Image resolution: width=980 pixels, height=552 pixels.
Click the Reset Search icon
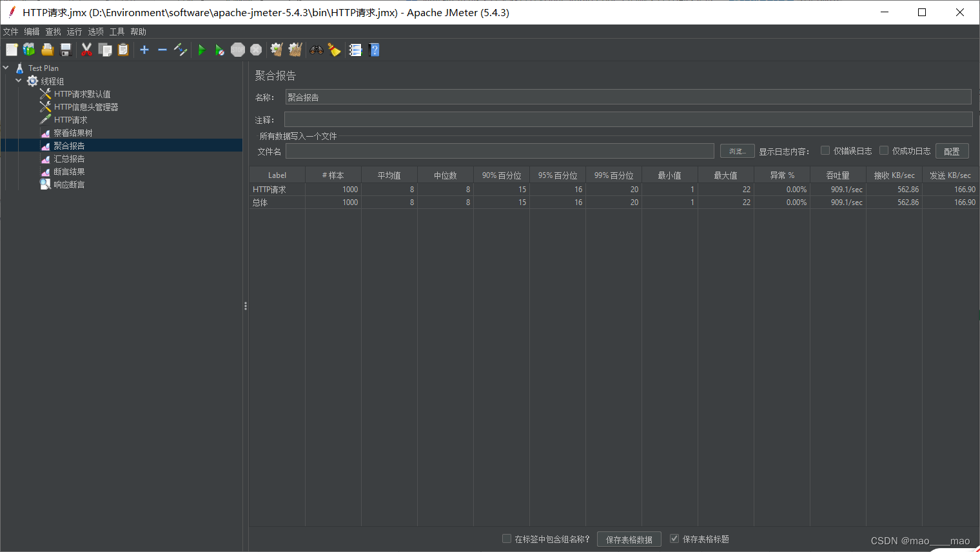pos(334,50)
